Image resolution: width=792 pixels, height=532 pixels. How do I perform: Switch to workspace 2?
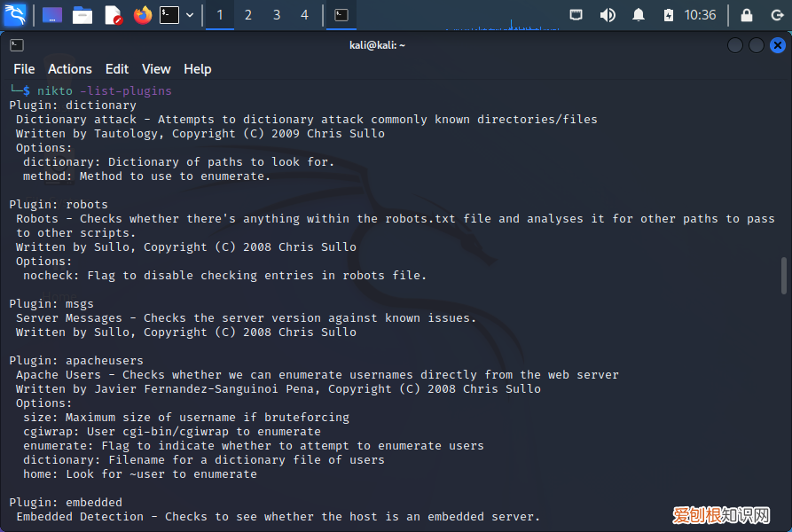click(248, 15)
